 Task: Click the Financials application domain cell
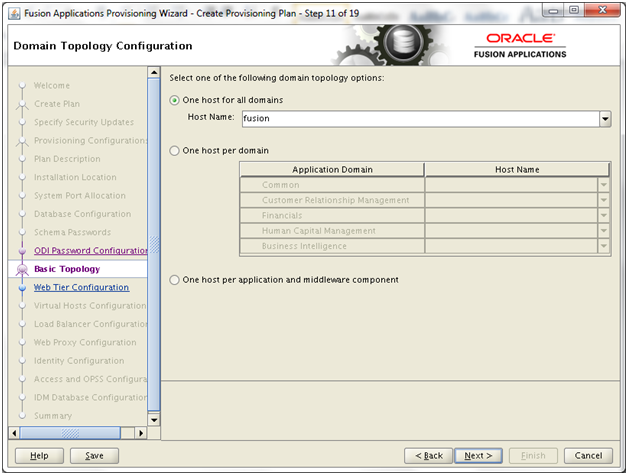click(332, 215)
